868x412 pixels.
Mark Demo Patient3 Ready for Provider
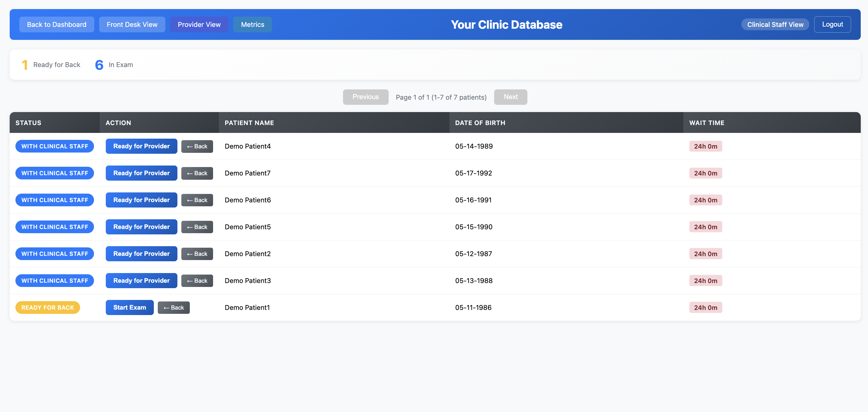point(141,280)
